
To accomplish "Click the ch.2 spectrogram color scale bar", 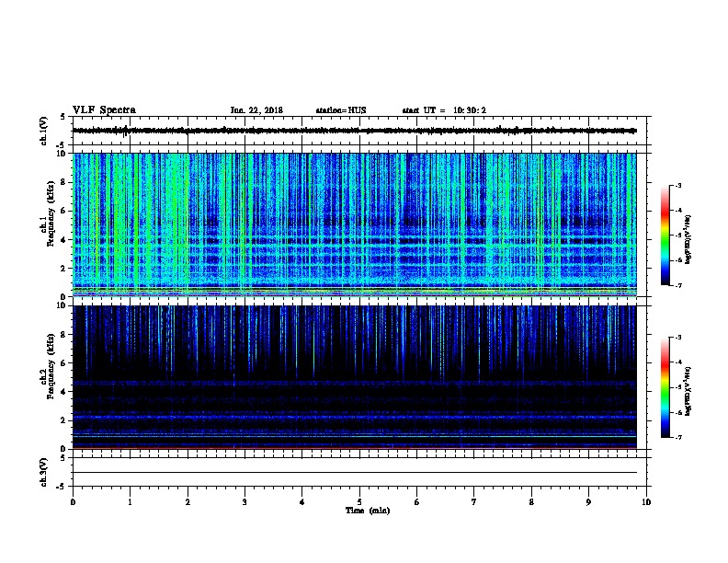I will (x=665, y=387).
